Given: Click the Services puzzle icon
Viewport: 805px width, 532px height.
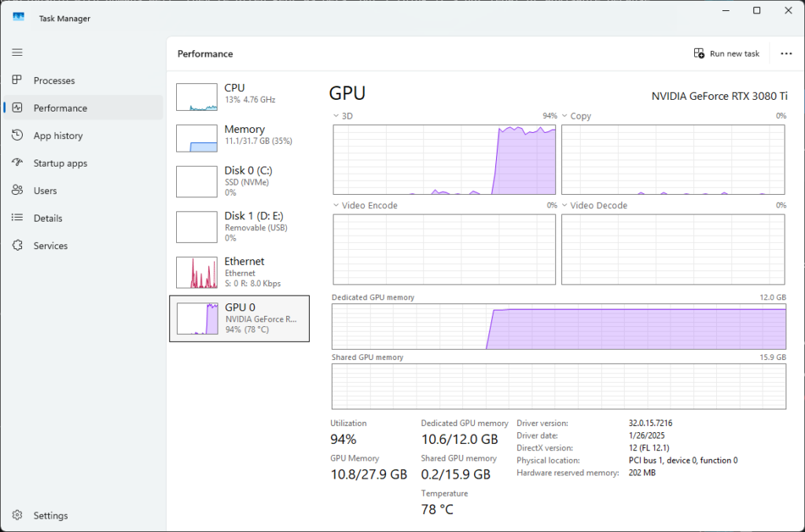Looking at the screenshot, I should [x=17, y=245].
